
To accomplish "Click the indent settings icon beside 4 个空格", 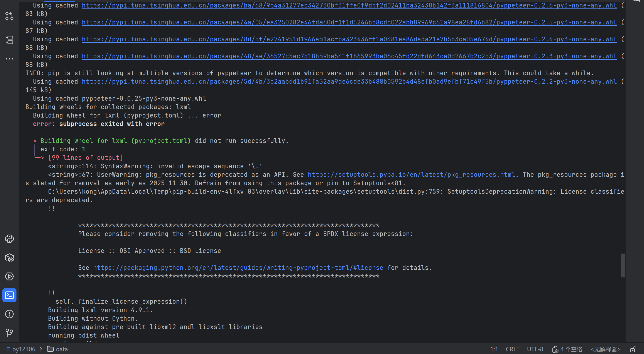I will coord(555,349).
